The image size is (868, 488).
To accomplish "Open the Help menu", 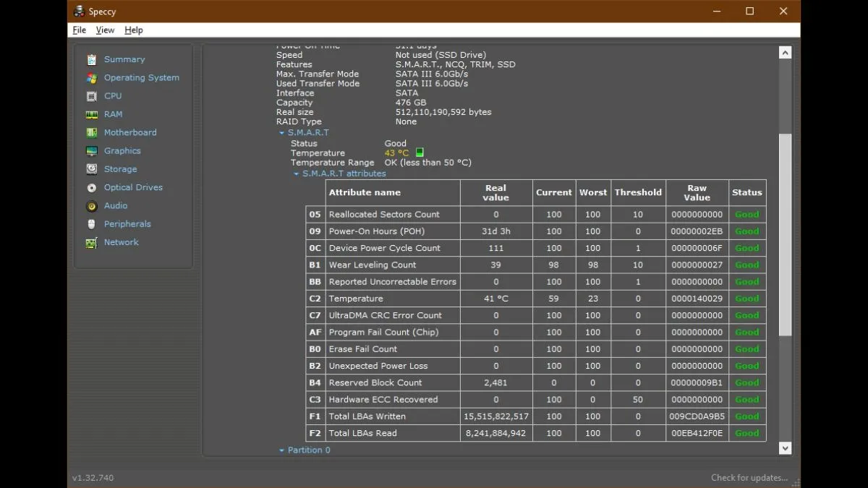I will coord(134,30).
